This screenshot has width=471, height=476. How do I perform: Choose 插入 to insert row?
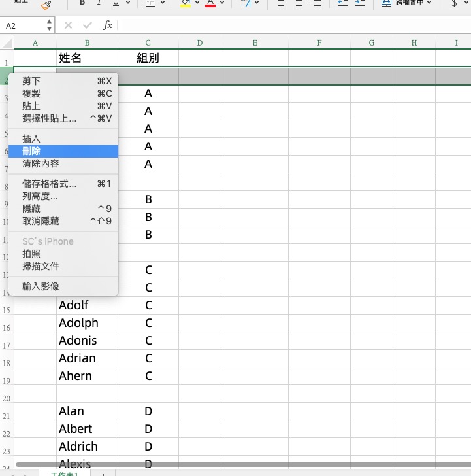click(63, 139)
